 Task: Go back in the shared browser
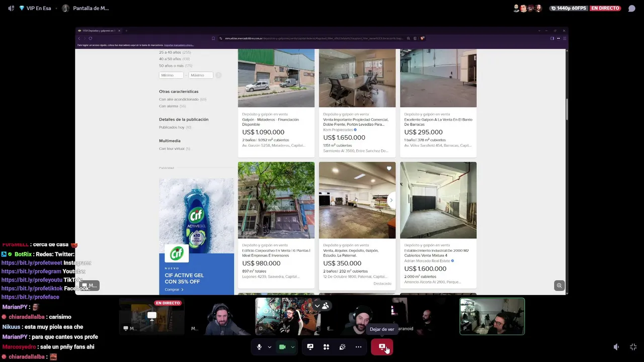click(x=79, y=38)
